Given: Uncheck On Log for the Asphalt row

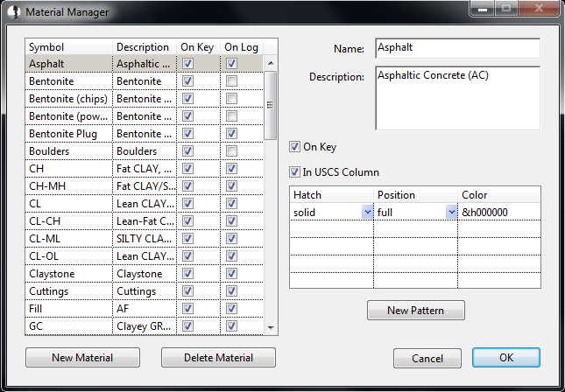Looking at the screenshot, I should [x=231, y=64].
